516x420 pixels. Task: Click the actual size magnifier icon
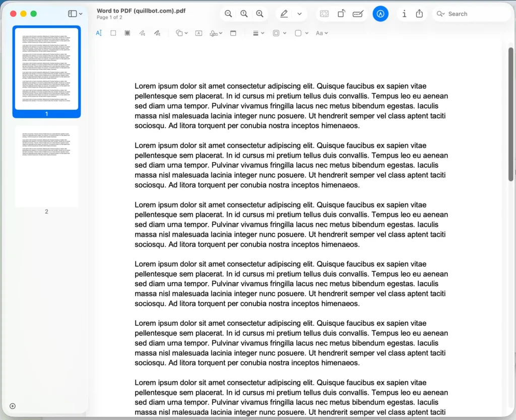(x=244, y=14)
